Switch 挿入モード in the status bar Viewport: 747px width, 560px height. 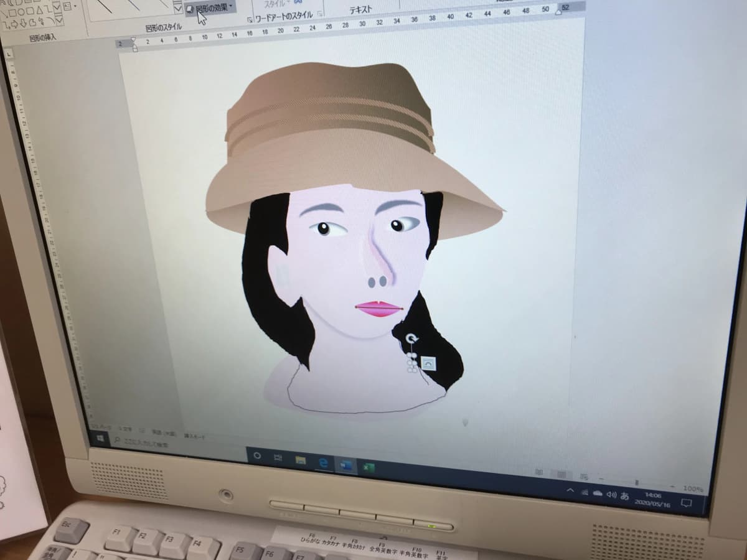(195, 434)
